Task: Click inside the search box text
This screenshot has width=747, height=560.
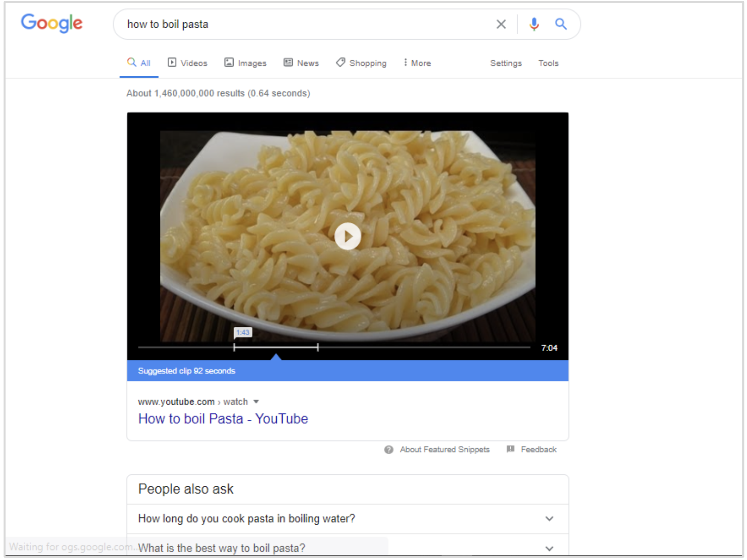Action: 168,24
